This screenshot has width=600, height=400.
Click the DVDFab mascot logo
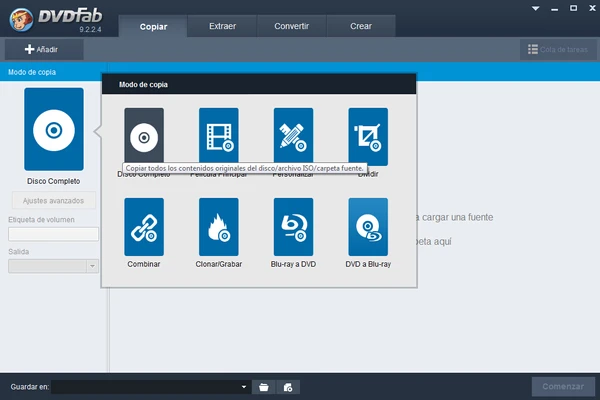coord(21,19)
